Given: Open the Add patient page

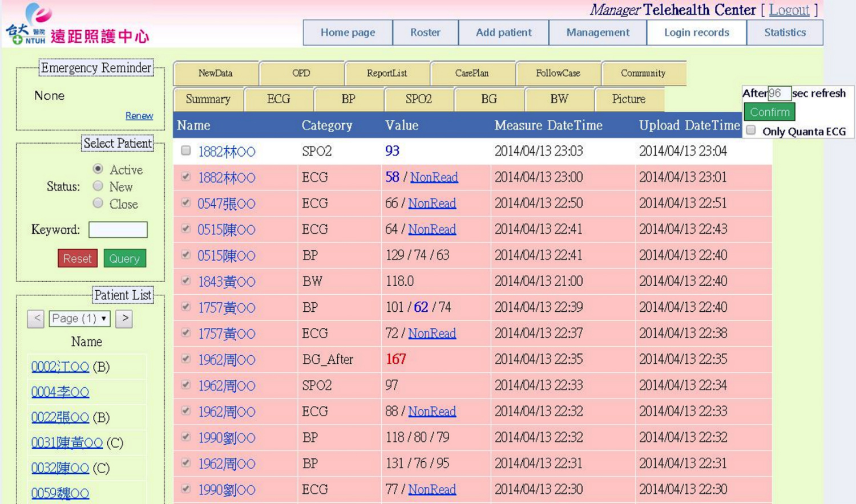Looking at the screenshot, I should pos(503,32).
